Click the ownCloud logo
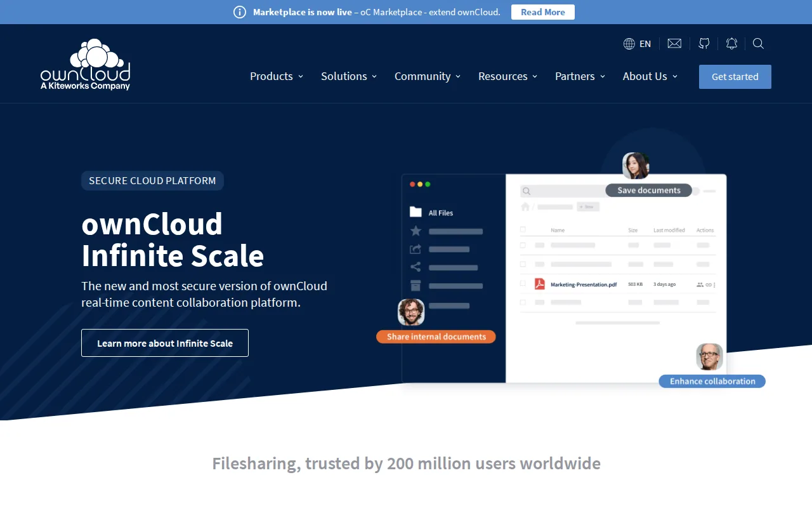Viewport: 812px width, 508px height. click(x=86, y=65)
